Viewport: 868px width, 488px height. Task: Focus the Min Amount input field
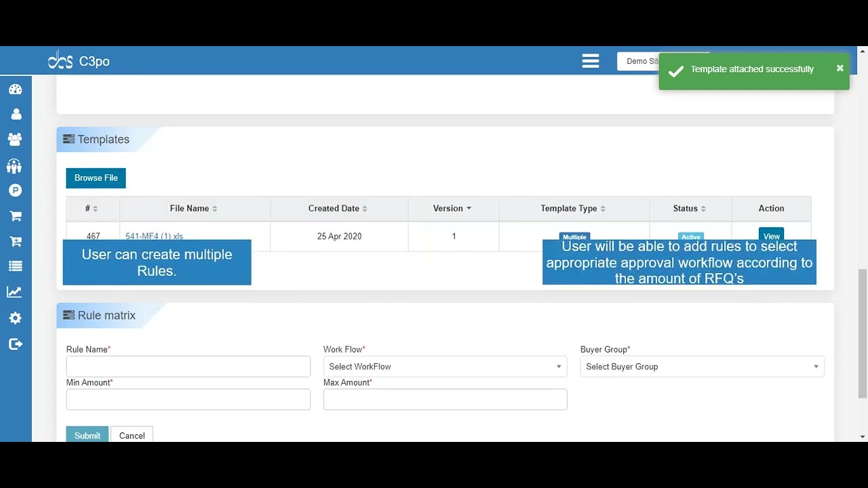pos(188,399)
